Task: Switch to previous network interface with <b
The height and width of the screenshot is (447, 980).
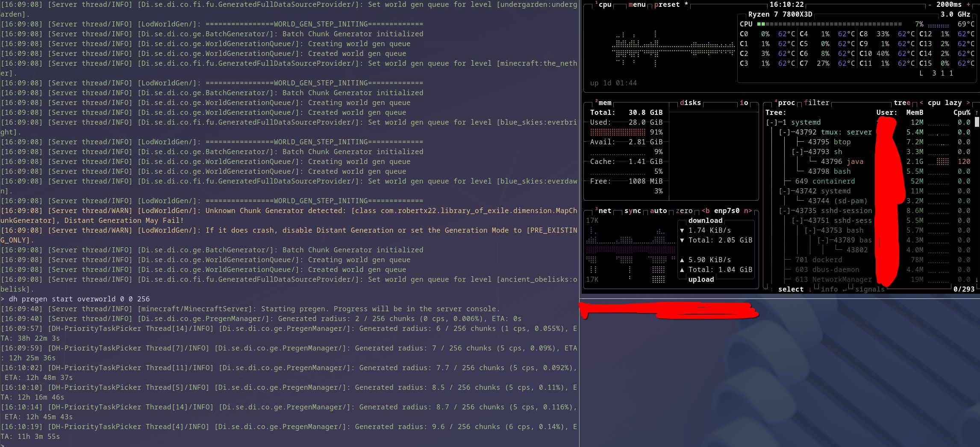Action: pyautogui.click(x=705, y=210)
